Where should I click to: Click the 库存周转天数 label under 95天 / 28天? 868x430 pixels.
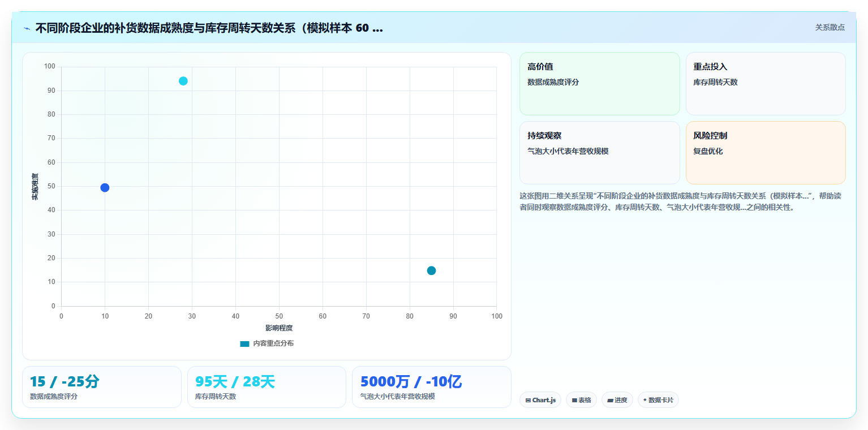tap(216, 397)
